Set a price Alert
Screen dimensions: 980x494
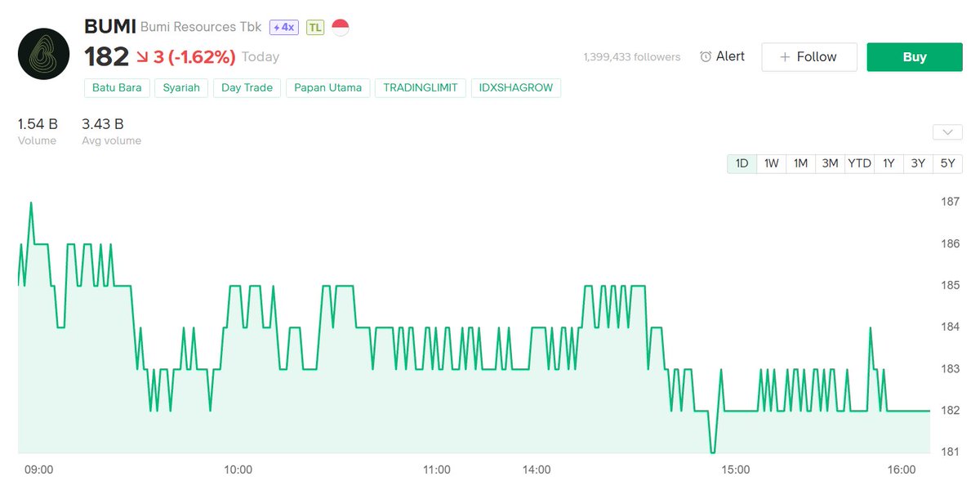pos(722,56)
